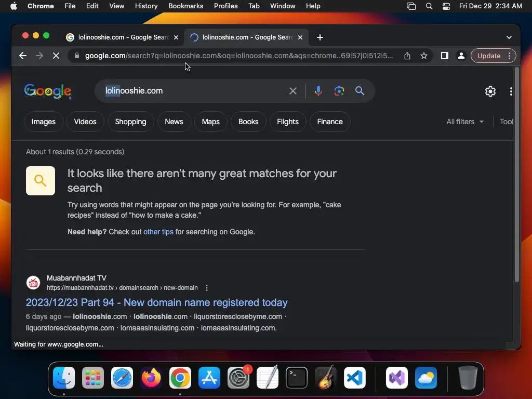Click the magnifier search submit button
The width and height of the screenshot is (532, 399).
(360, 91)
